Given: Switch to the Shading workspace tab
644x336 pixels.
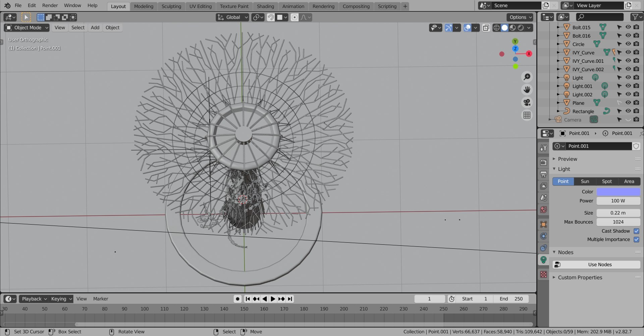Looking at the screenshot, I should pos(265,6).
